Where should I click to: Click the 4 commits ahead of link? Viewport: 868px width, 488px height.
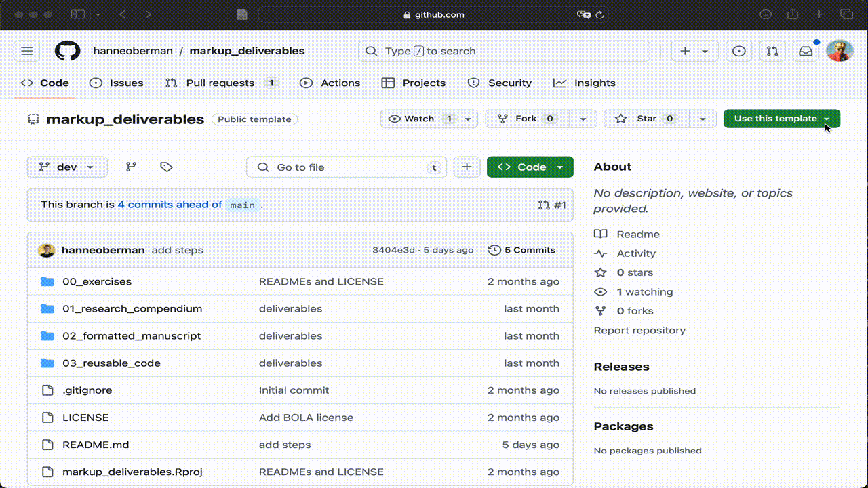[x=170, y=205]
